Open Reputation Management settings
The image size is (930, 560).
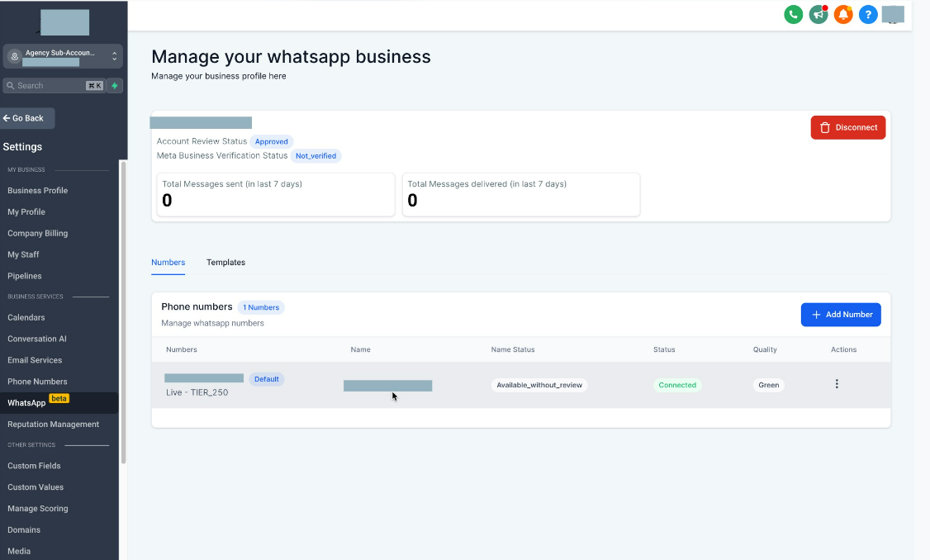coord(53,425)
